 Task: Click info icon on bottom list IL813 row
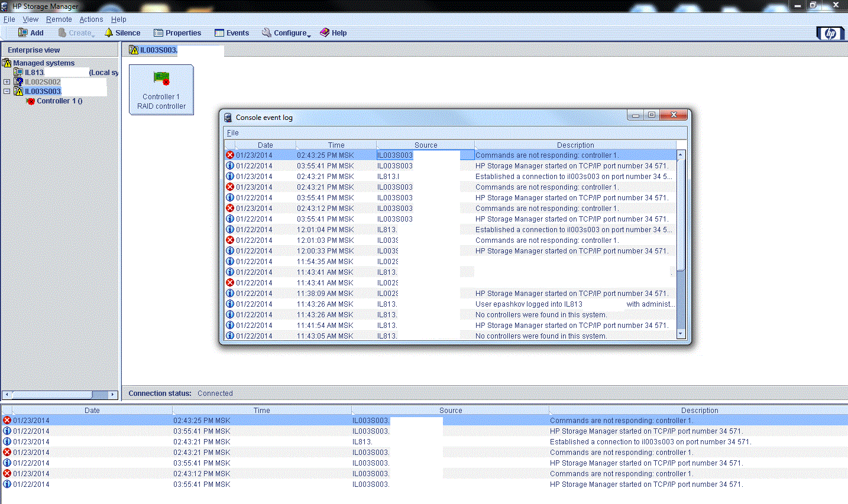click(7, 441)
